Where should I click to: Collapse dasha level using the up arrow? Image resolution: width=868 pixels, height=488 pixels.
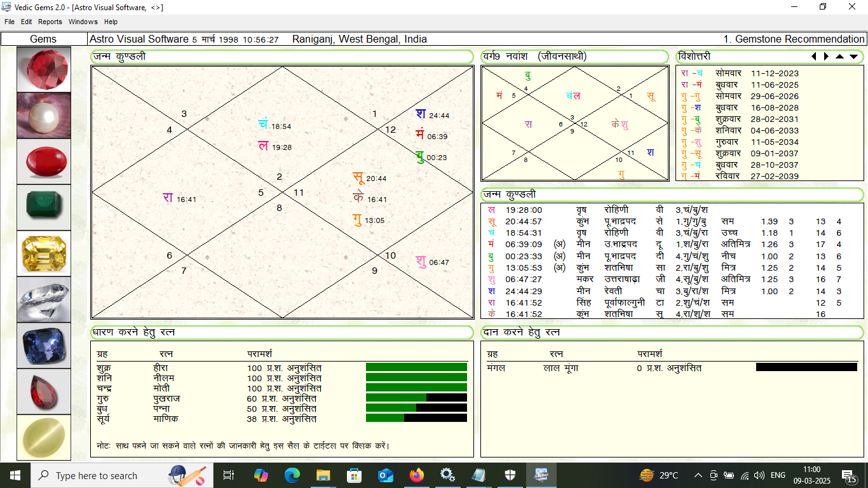839,57
